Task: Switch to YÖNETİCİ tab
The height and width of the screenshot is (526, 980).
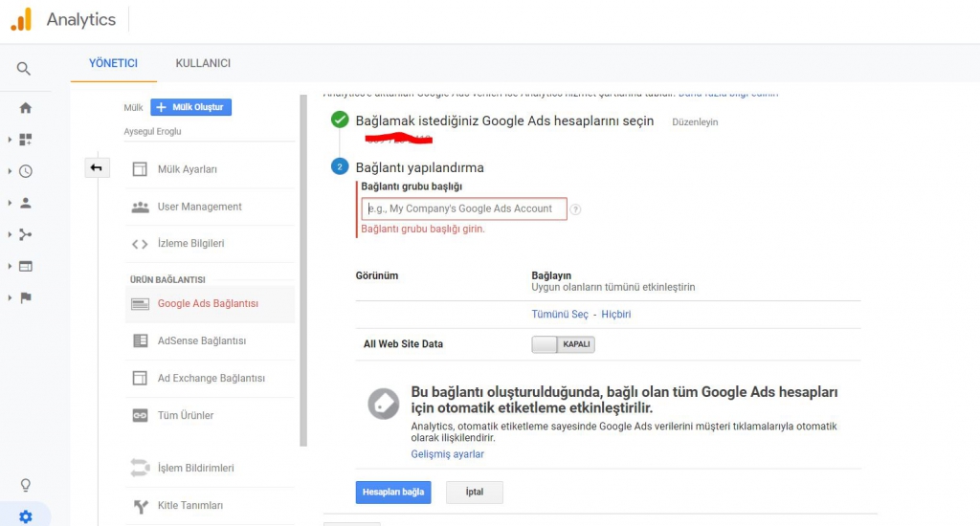Action: pos(113,63)
